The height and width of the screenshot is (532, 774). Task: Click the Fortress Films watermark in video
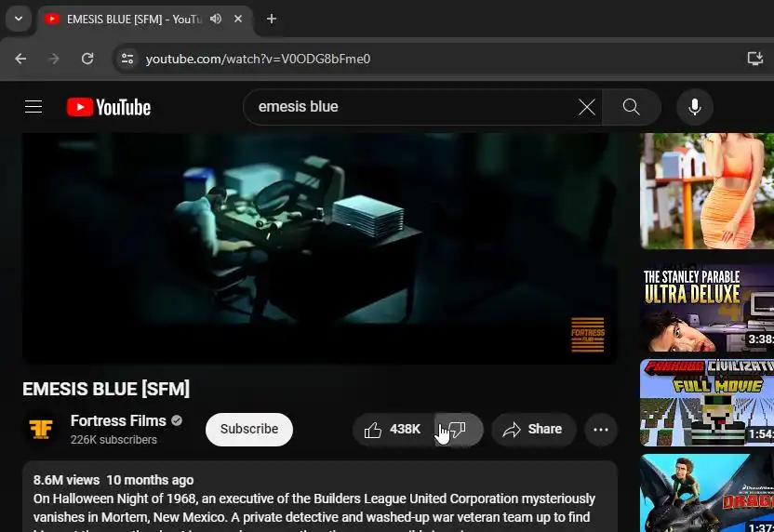pos(587,335)
